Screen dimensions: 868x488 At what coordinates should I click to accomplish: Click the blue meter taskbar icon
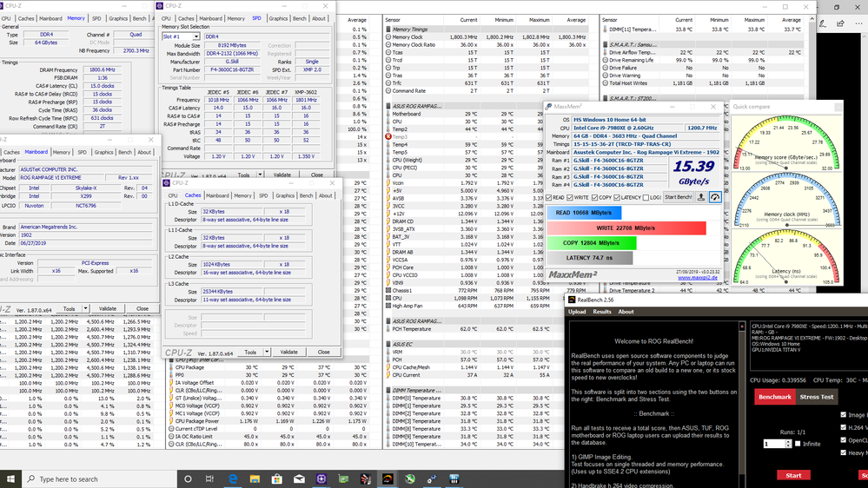(454, 478)
